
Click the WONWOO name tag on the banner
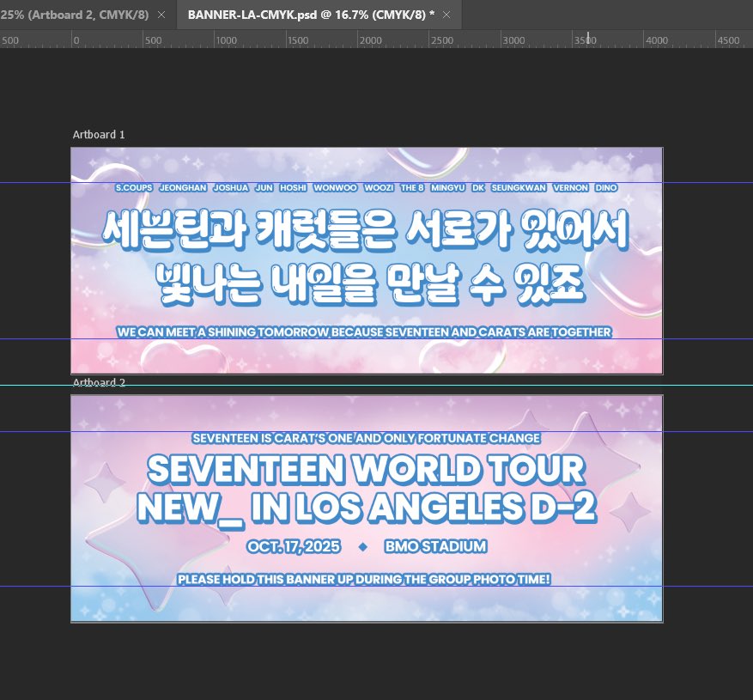[335, 188]
